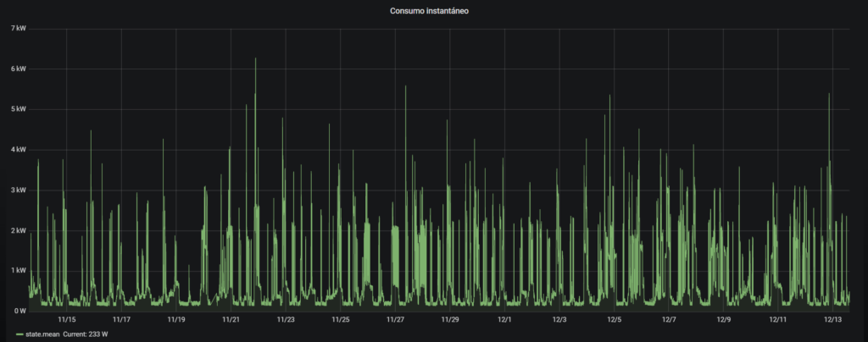868x342 pixels.
Task: Click the 11/19 date axis label
Action: pyautogui.click(x=176, y=319)
